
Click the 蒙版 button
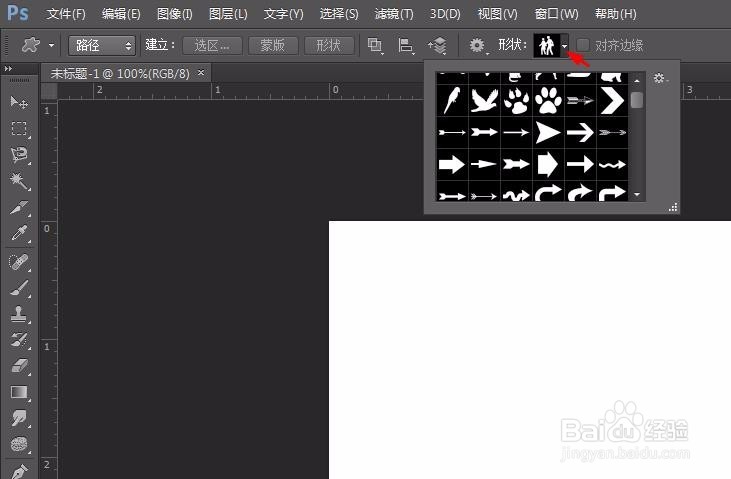[273, 45]
